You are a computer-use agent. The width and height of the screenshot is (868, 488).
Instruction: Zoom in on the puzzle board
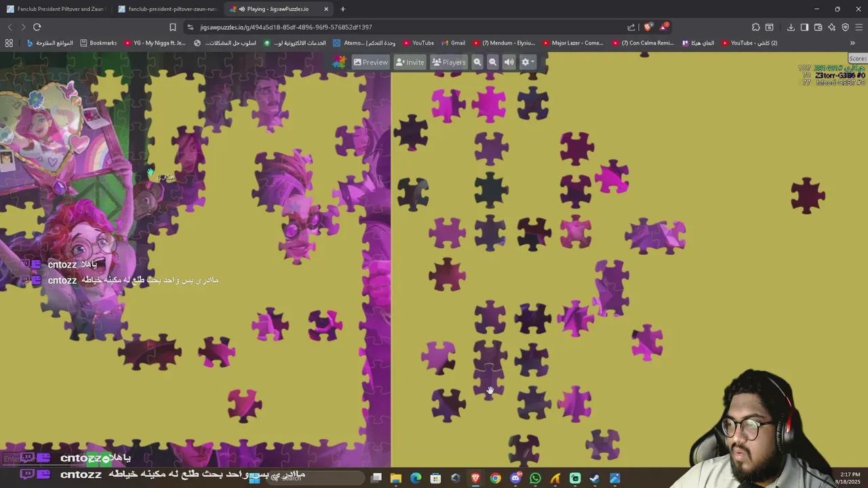click(477, 62)
